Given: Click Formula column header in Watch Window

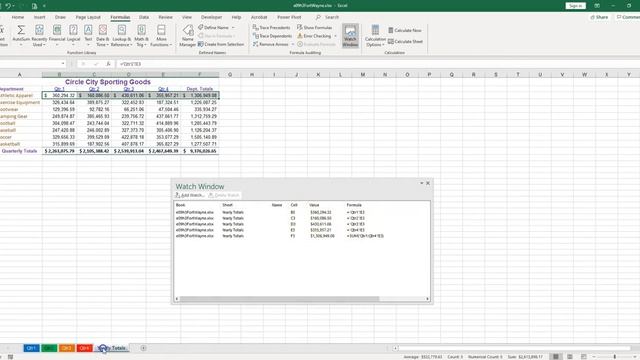Looking at the screenshot, I should 354,205.
